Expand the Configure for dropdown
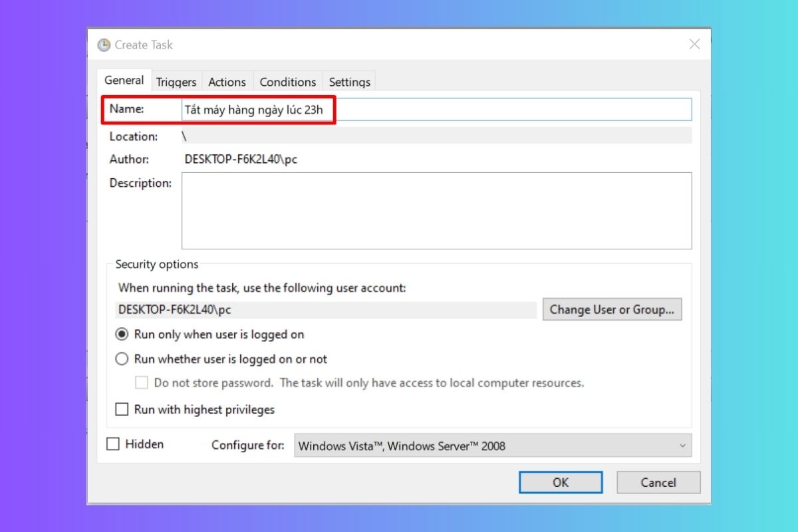This screenshot has width=798, height=532. 493,446
